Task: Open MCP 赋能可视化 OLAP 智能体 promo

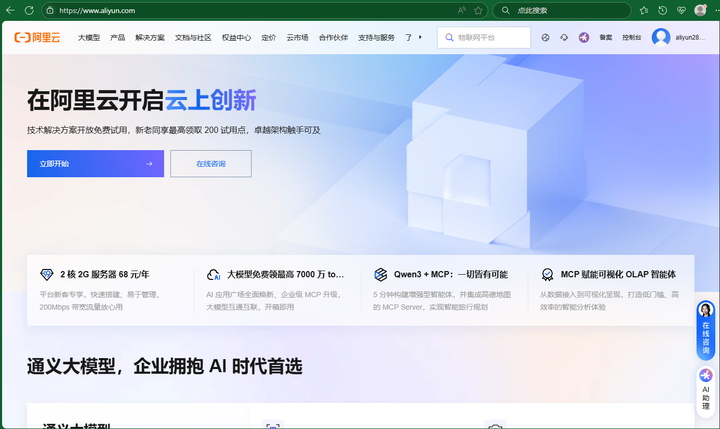Action: [x=618, y=274]
